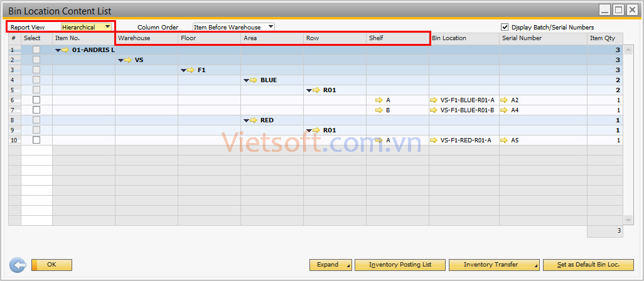
Task: Open the Report View Hierarchical dropdown
Action: [x=108, y=27]
